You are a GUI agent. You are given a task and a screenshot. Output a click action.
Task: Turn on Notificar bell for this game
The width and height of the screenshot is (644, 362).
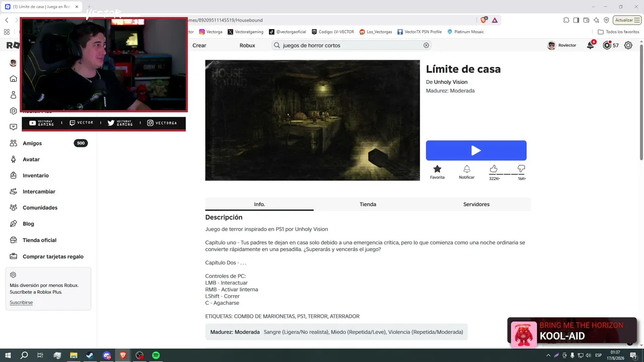(x=466, y=172)
